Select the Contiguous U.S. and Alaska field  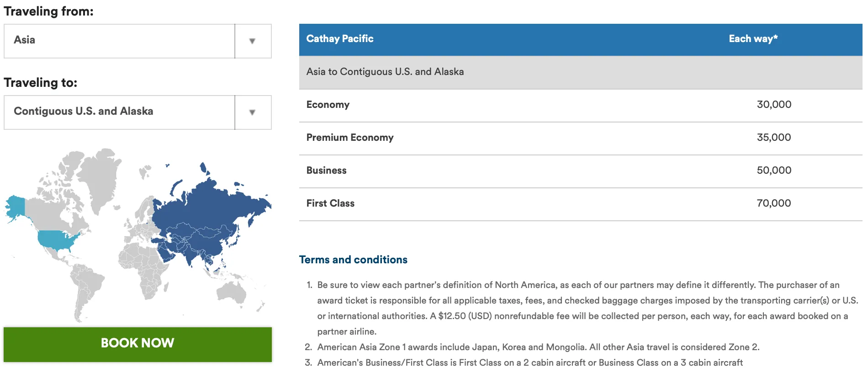pyautogui.click(x=119, y=112)
